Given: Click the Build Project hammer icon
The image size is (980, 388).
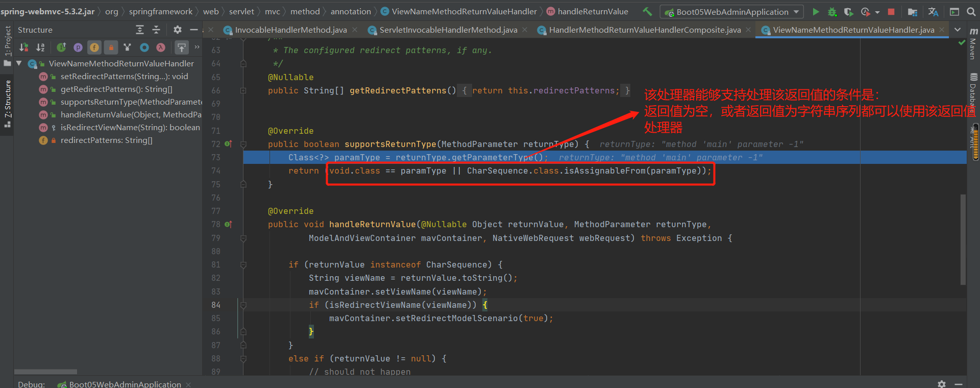Looking at the screenshot, I should pyautogui.click(x=647, y=11).
